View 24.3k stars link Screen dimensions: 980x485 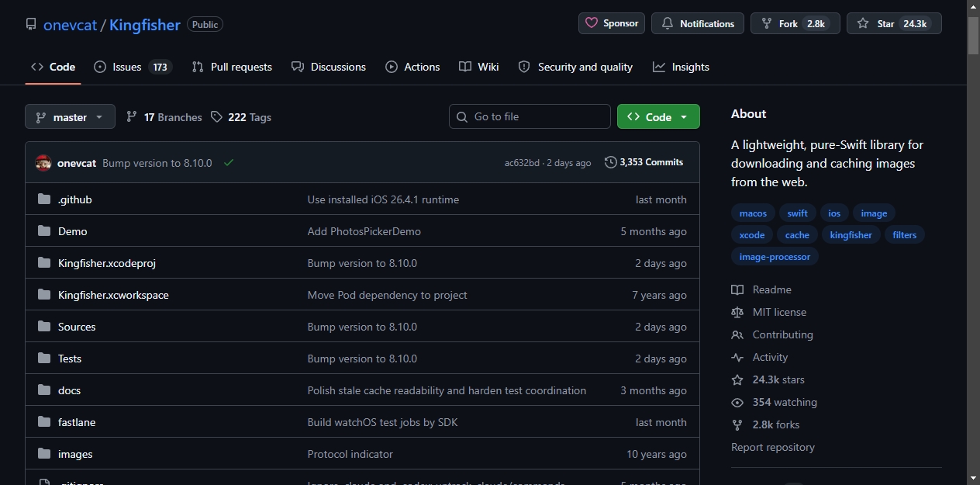click(768, 379)
